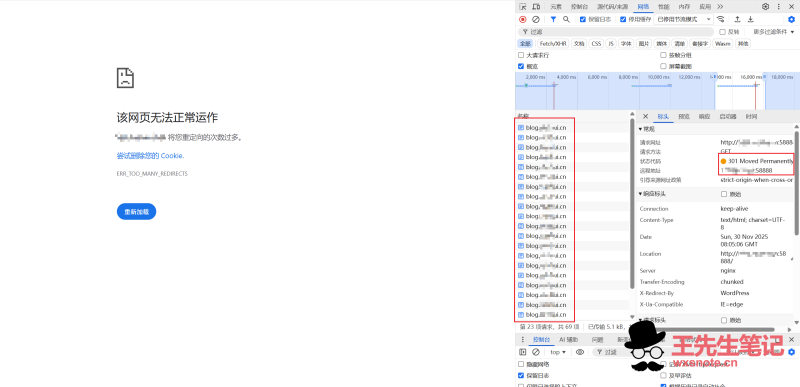Check 及早评估 in the console settings
The height and width of the screenshot is (387, 800).
tap(663, 375)
